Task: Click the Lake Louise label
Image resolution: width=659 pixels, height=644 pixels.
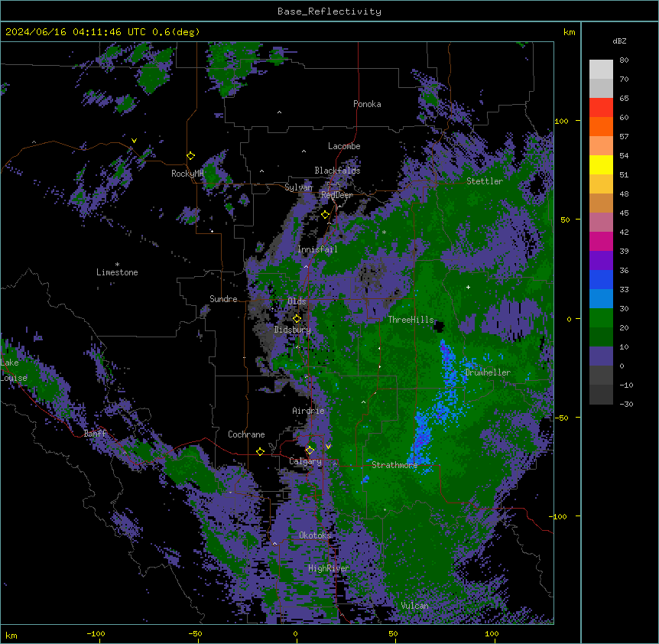Action: (14, 370)
